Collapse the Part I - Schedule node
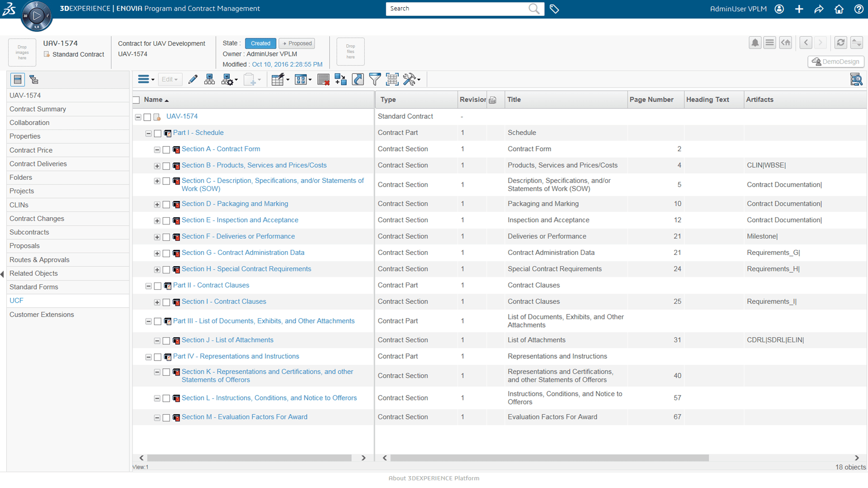The width and height of the screenshot is (868, 488). click(x=148, y=133)
